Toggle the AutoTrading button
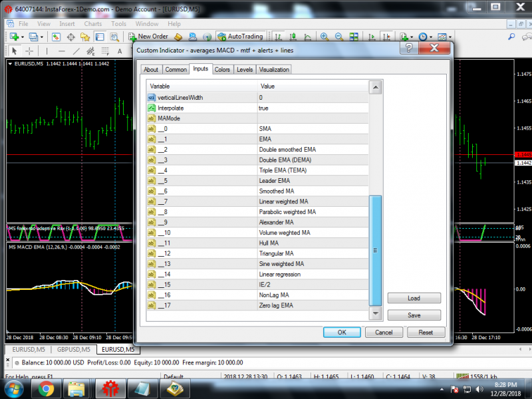This screenshot has height=399, width=532. pyautogui.click(x=239, y=37)
